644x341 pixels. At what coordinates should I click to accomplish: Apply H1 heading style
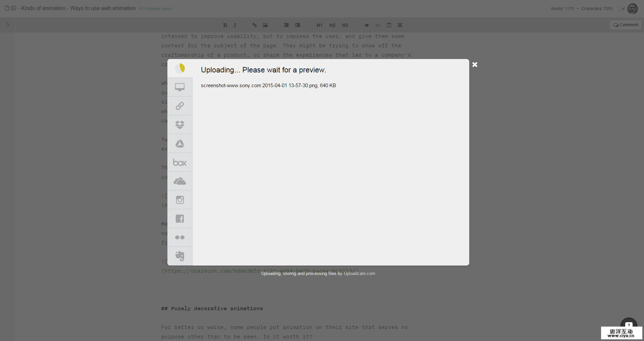click(319, 25)
